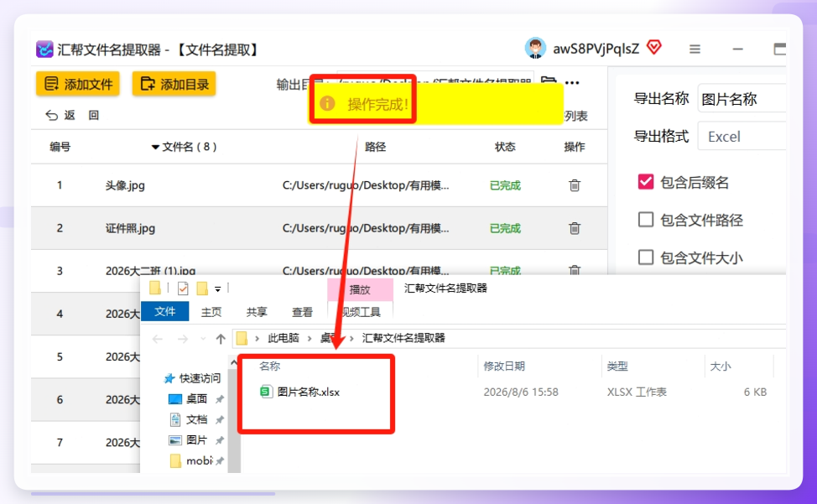The width and height of the screenshot is (817, 504).
Task: Open the 导出格式 Excel dropdown
Action: tap(742, 137)
